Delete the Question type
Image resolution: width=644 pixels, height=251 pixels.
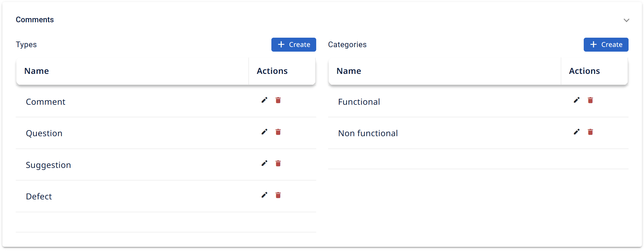pos(278,132)
